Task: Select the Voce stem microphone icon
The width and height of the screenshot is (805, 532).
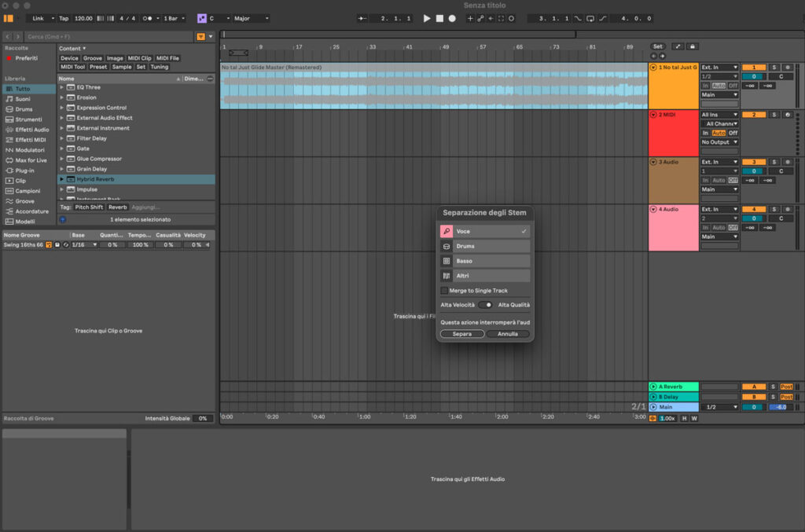Action: tap(447, 231)
